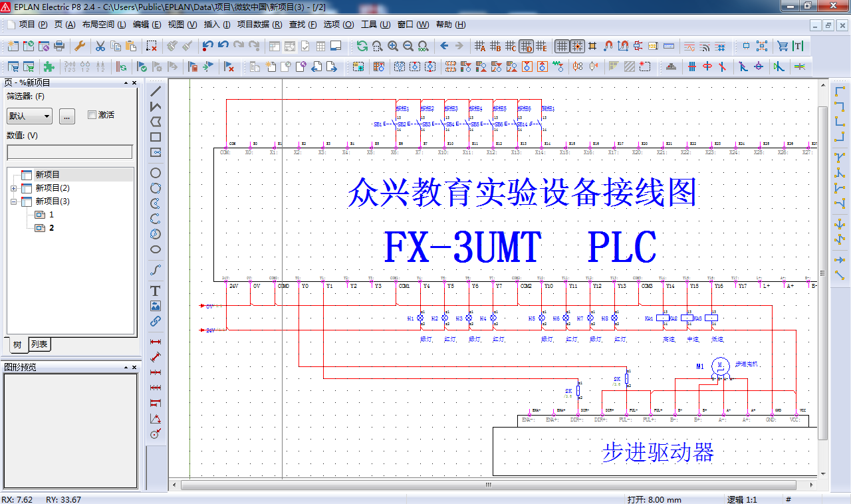
Task: Open the 插入 (I) menu
Action: (x=217, y=25)
